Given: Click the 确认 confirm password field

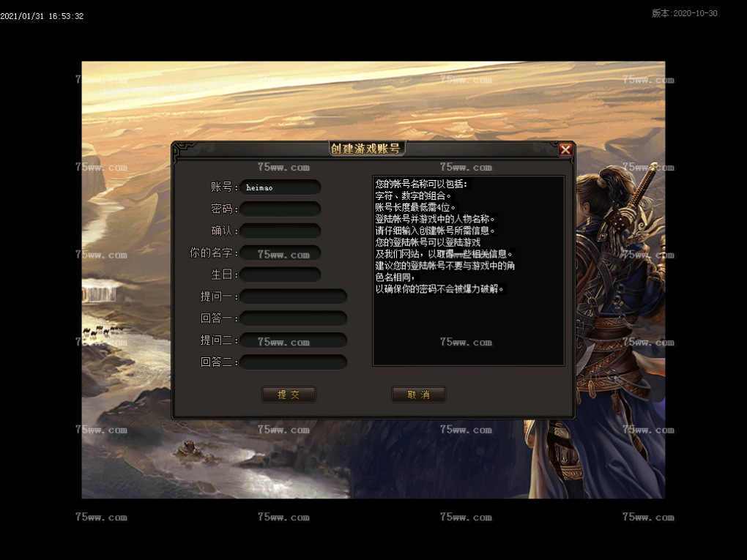Looking at the screenshot, I should click(280, 231).
